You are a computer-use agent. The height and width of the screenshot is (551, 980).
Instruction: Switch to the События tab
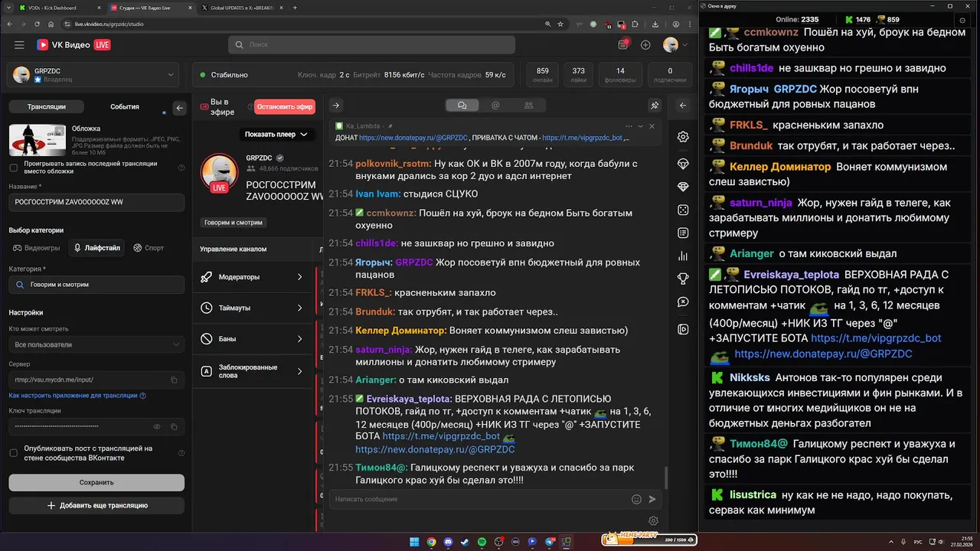[125, 107]
